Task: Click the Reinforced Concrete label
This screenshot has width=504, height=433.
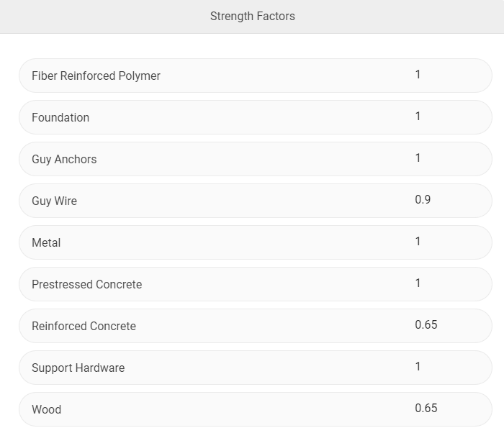Action: click(84, 326)
